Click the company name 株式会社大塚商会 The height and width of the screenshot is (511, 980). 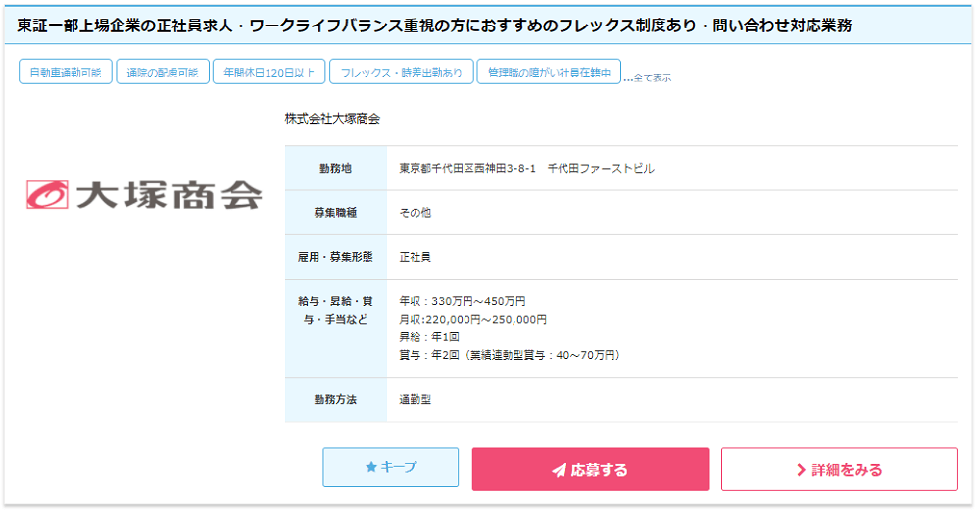(332, 119)
